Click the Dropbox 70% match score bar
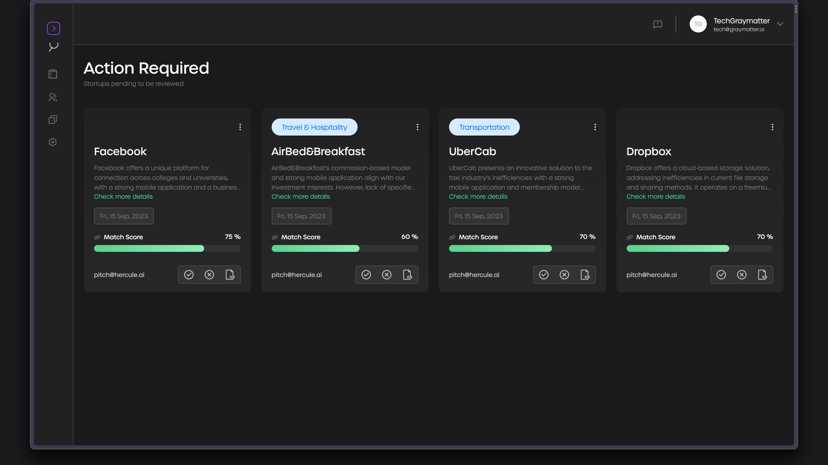Viewport: 828px width, 465px height. click(x=699, y=248)
